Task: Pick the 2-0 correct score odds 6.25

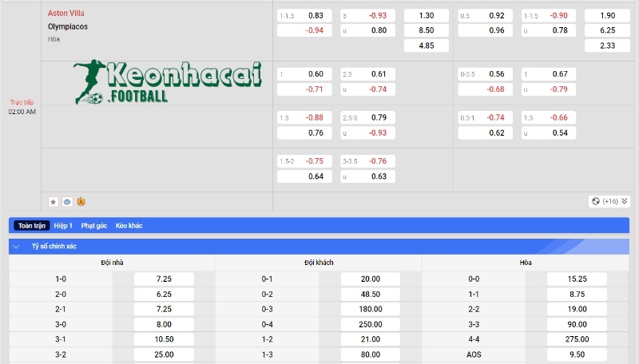Action: tap(165, 294)
